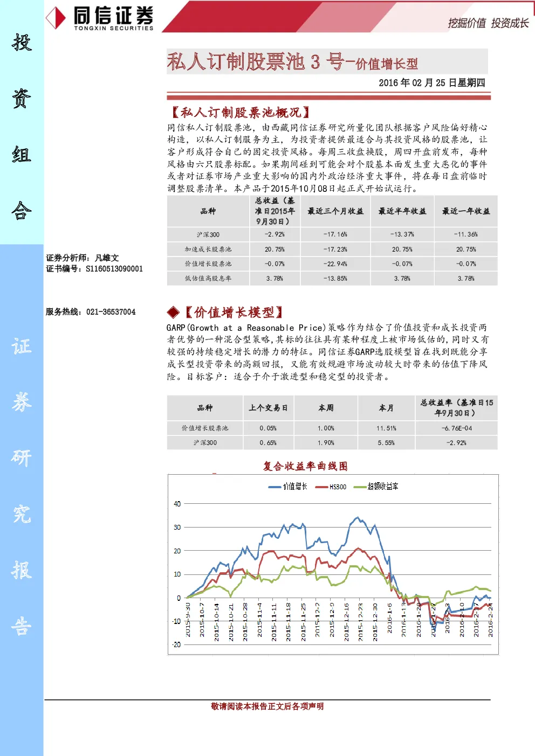
Task: Click row label 加速成长股票池
Action: pyautogui.click(x=208, y=249)
